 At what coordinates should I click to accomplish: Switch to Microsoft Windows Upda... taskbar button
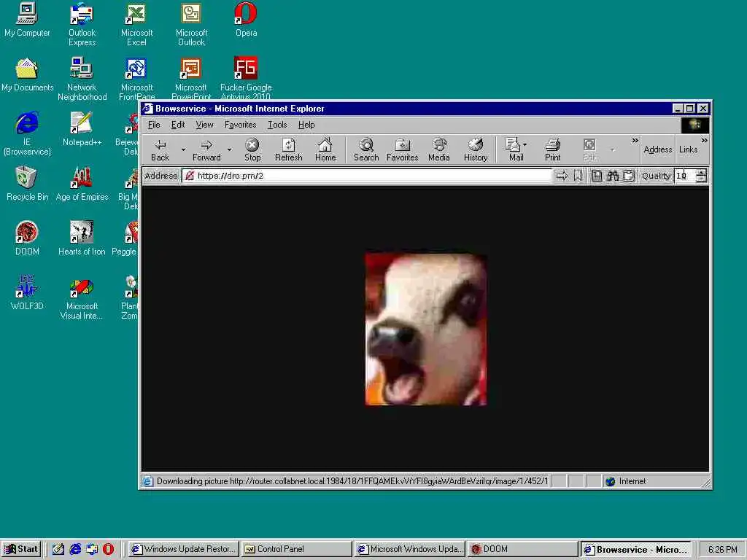tap(410, 549)
